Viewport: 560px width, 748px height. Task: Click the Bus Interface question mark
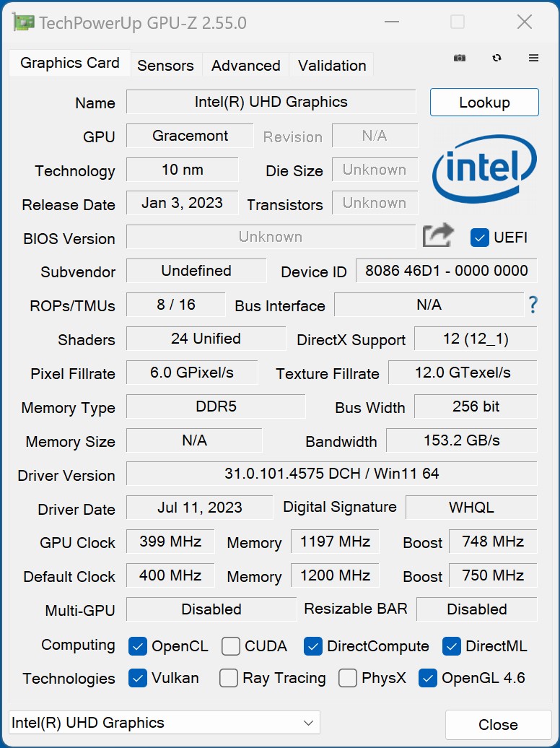(x=533, y=305)
